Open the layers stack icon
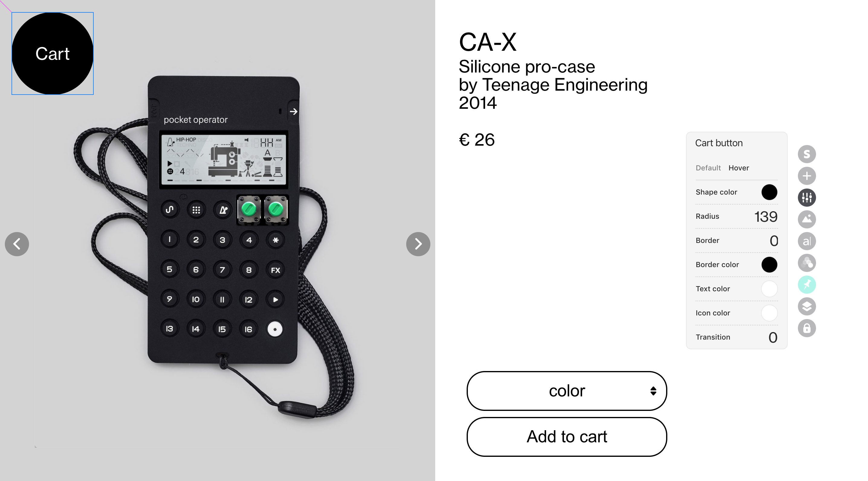Image resolution: width=868 pixels, height=481 pixels. pos(807,307)
